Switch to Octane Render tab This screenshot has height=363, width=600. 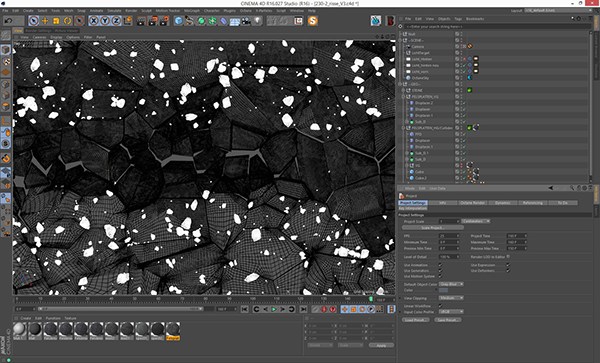[473, 203]
